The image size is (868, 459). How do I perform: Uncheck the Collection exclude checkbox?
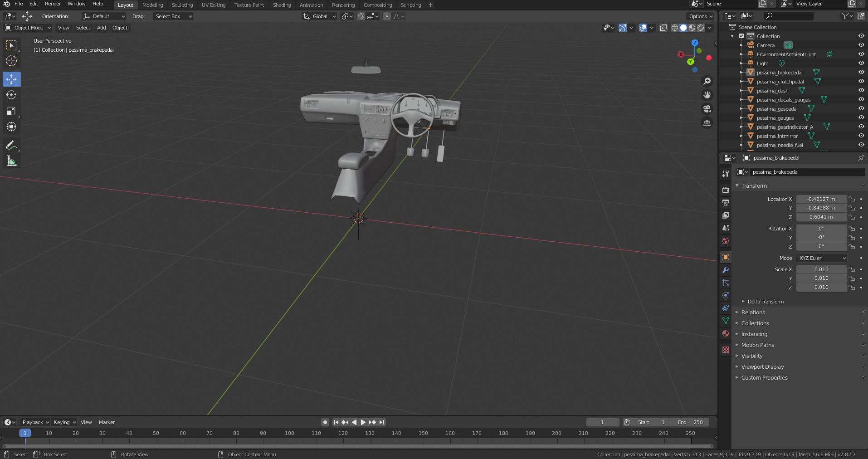[x=741, y=36]
